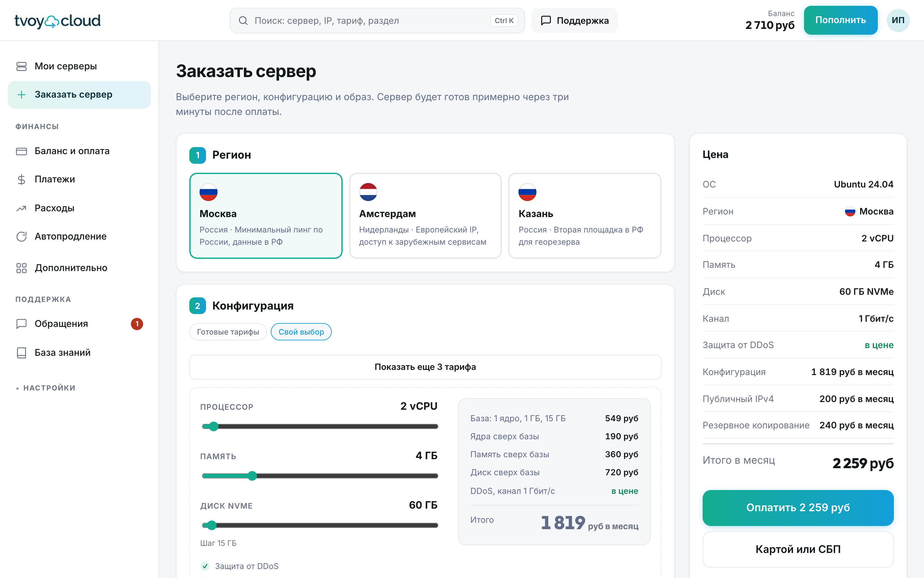Click the Russian flag on Казань card
924x578 pixels.
coord(527,192)
